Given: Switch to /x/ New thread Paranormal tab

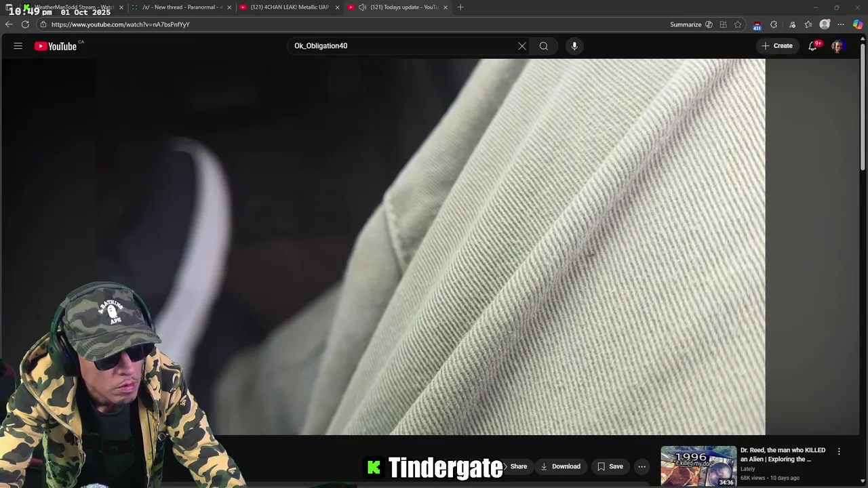Looking at the screenshot, I should tap(182, 7).
